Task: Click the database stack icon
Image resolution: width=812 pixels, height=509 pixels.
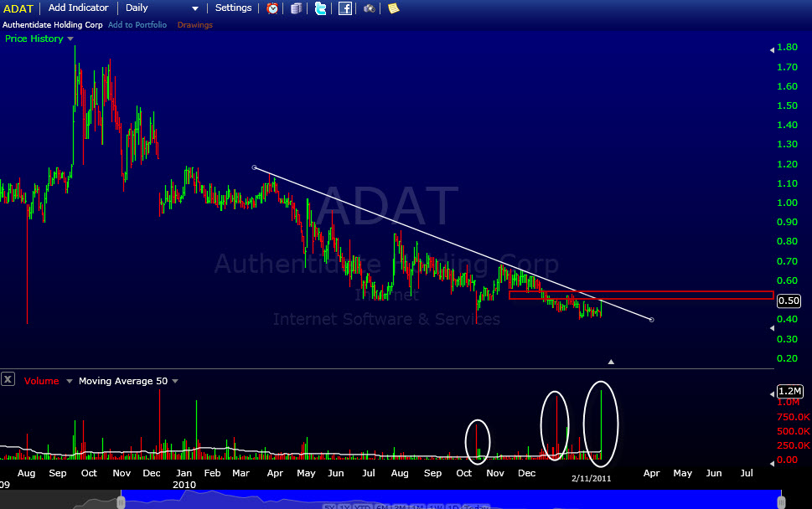Action: [296, 8]
